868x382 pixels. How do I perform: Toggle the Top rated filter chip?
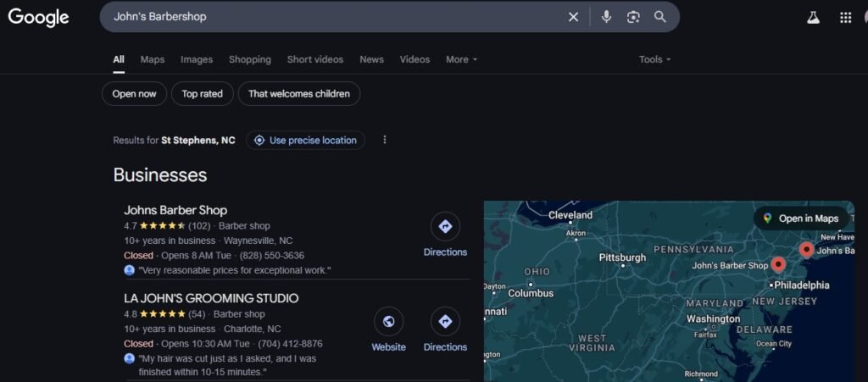[202, 93]
